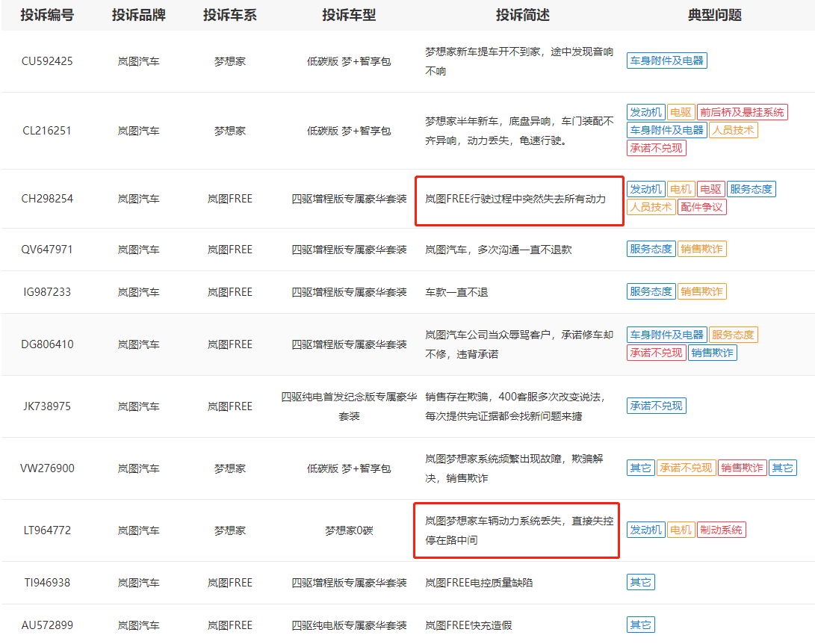The width and height of the screenshot is (815, 644).
Task: Open summary 岚图汽车公司当众辱骂客户
Action: pyautogui.click(x=519, y=344)
